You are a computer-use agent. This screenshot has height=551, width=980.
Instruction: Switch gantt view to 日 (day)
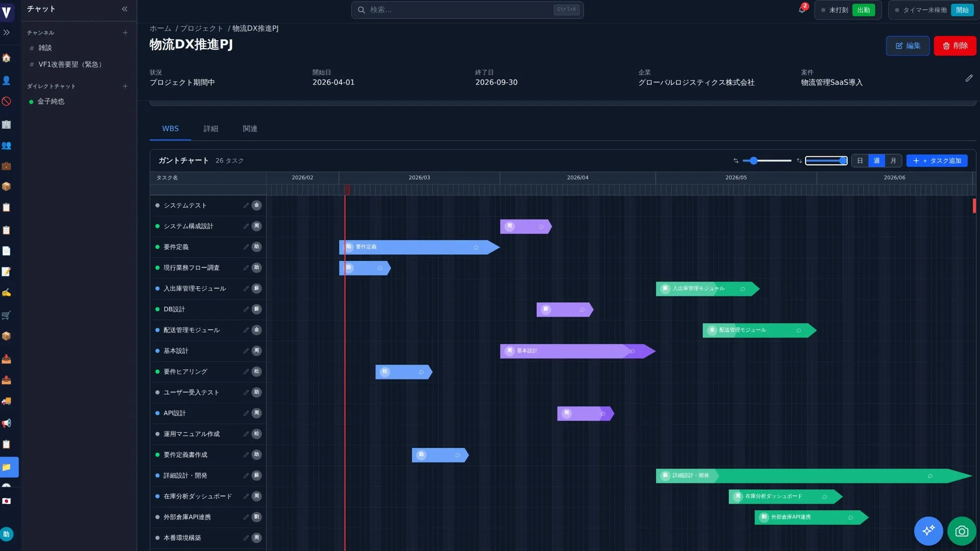[860, 160]
